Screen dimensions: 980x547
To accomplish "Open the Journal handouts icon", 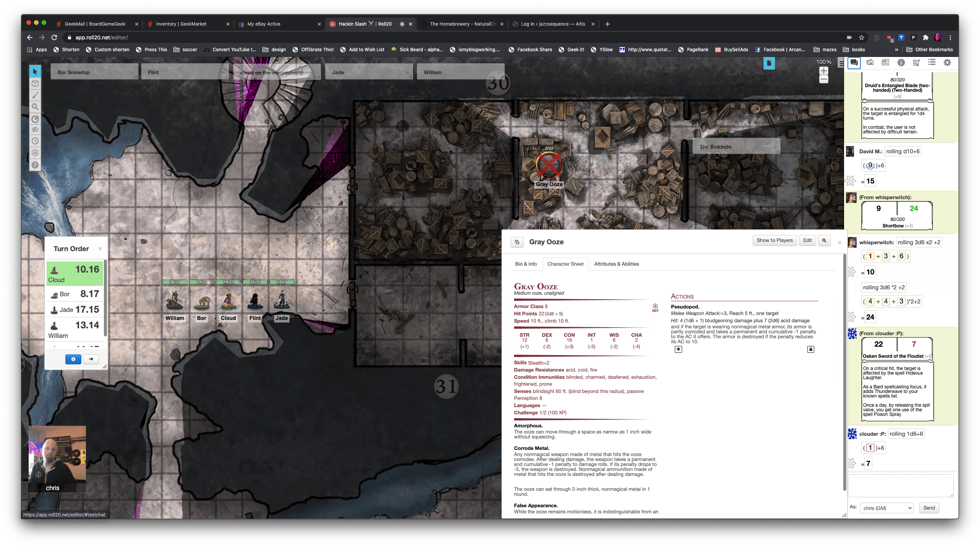I will pos(885,62).
